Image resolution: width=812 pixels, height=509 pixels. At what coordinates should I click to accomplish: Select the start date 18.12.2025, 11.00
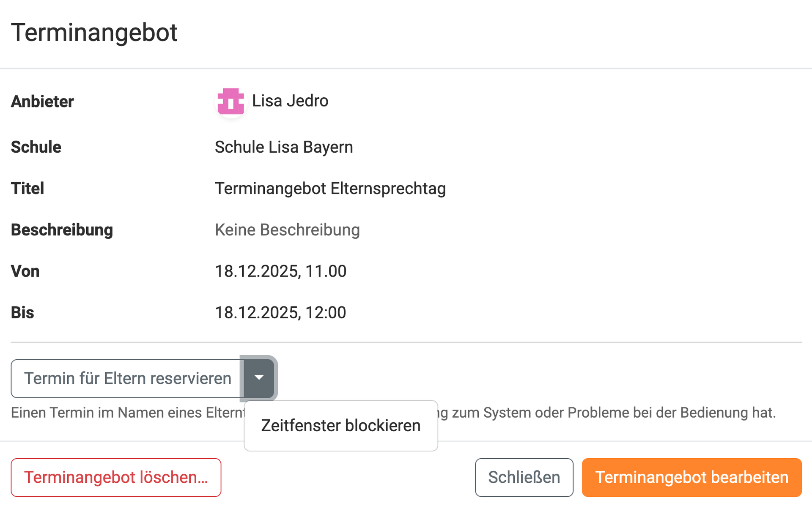click(x=280, y=271)
